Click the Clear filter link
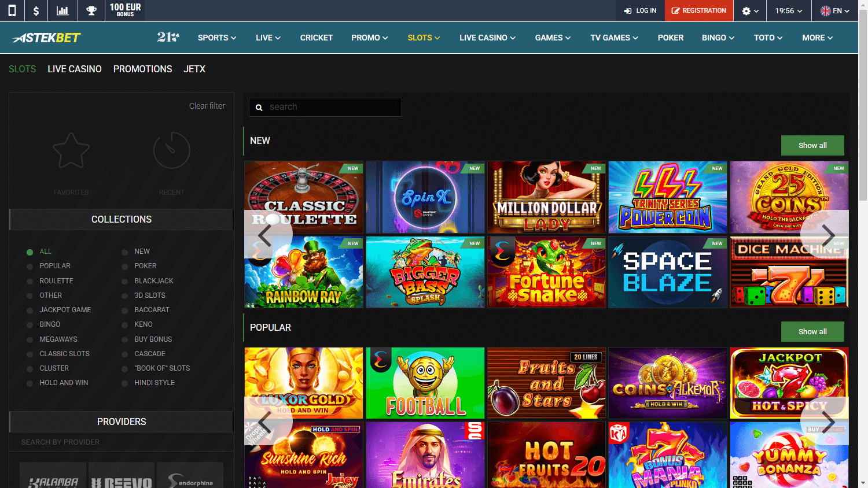The width and height of the screenshot is (868, 488). coord(207,106)
